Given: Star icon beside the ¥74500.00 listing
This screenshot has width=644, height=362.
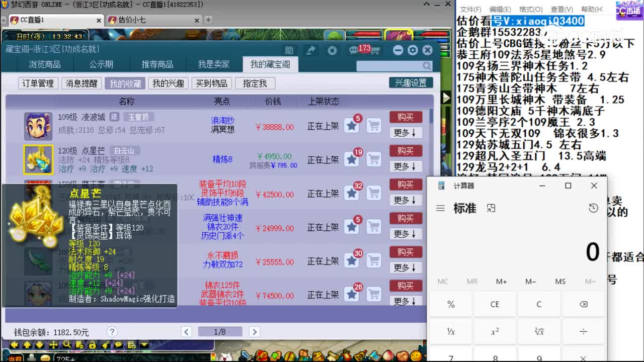Looking at the screenshot, I should [352, 294].
